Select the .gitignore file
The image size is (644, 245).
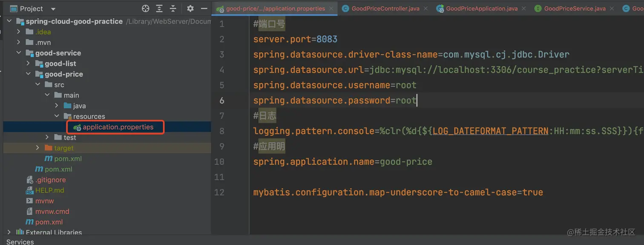[50, 180]
